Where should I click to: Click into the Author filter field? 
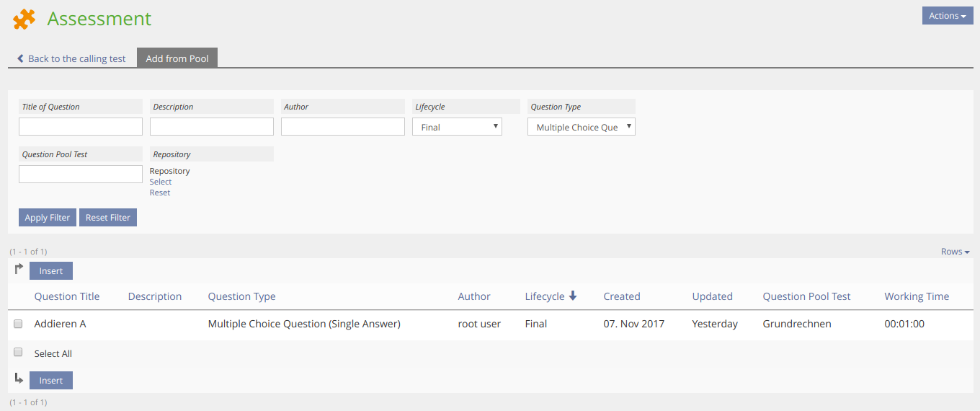pos(343,127)
